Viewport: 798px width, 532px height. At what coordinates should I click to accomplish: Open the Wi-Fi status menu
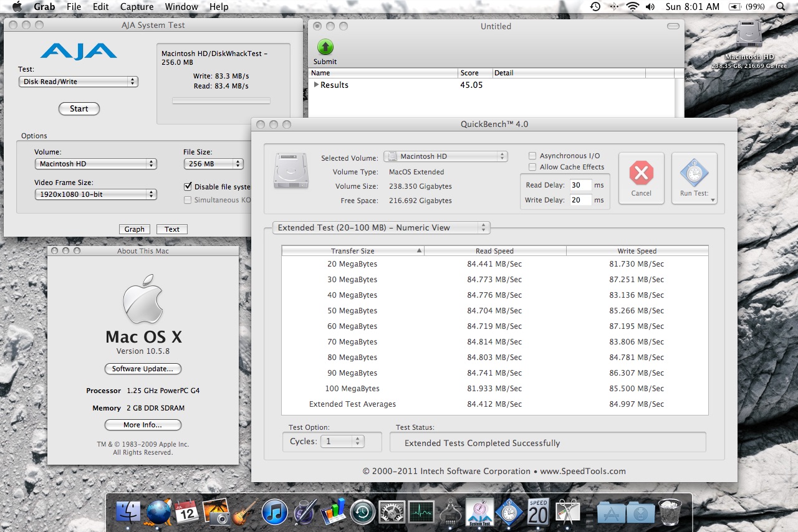pos(633,7)
